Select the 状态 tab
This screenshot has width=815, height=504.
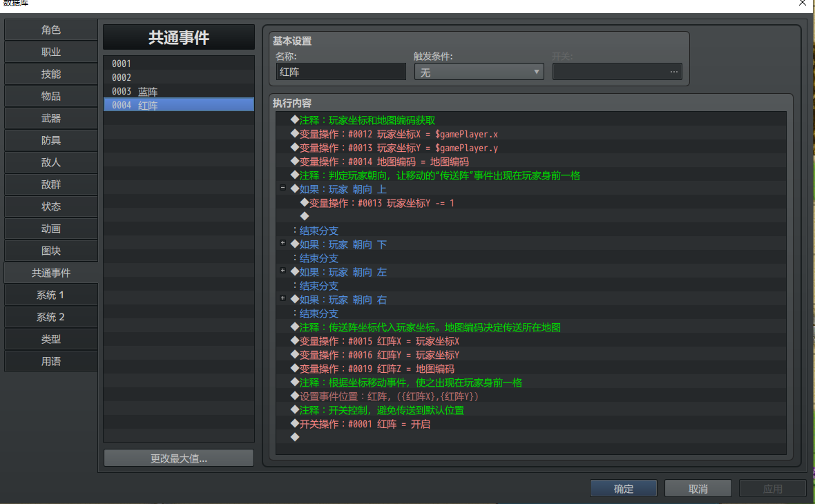(51, 207)
